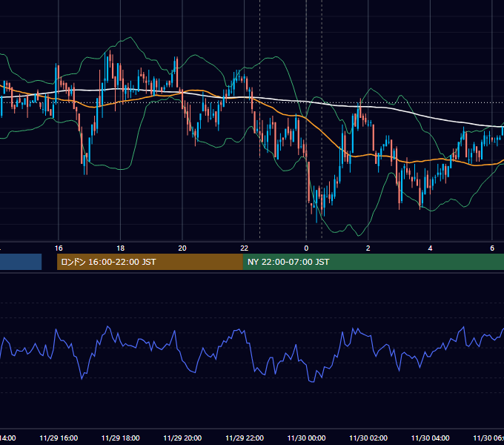Screen dimensions: 504x445
Task: Click the '6' hour label on the price chart axis
Action: pyautogui.click(x=492, y=248)
